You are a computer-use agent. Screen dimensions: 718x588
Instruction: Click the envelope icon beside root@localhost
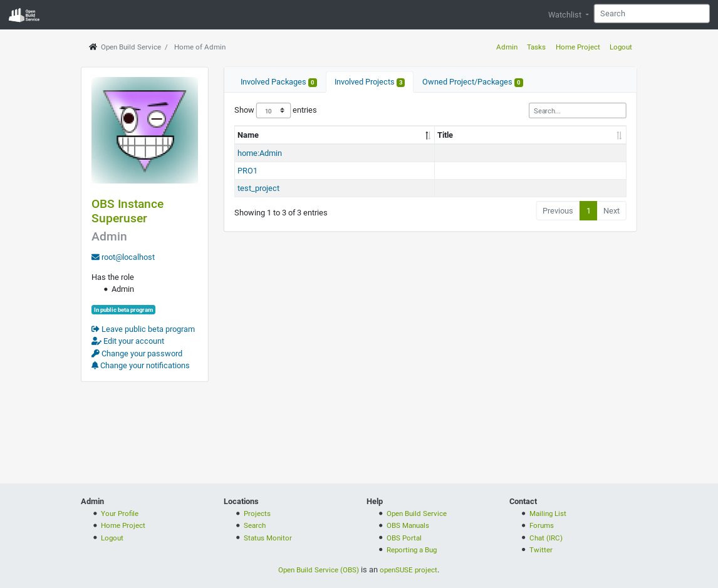tap(95, 257)
